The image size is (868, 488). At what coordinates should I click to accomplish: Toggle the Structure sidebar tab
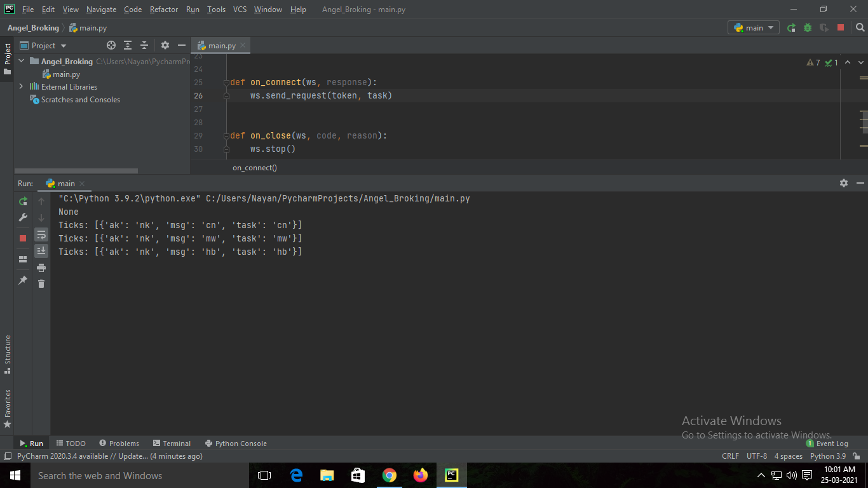point(7,354)
